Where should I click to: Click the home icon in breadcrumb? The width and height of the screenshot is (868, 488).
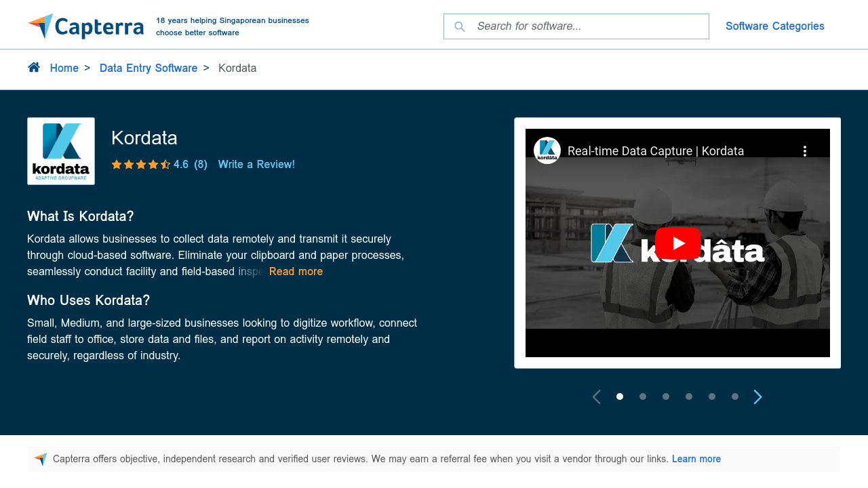[34, 67]
